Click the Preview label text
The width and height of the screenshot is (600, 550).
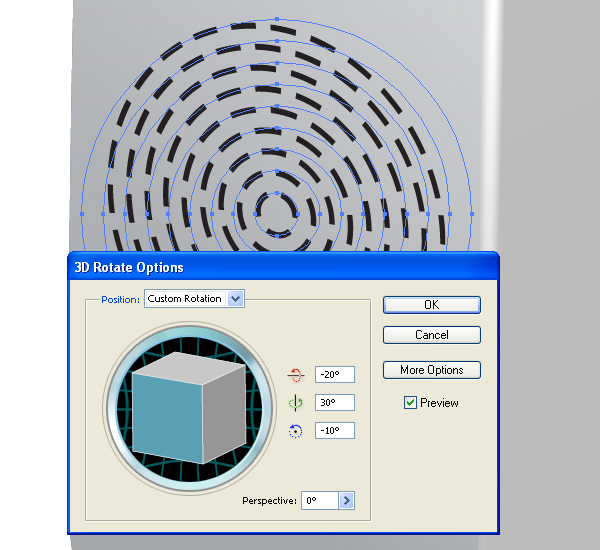point(439,403)
